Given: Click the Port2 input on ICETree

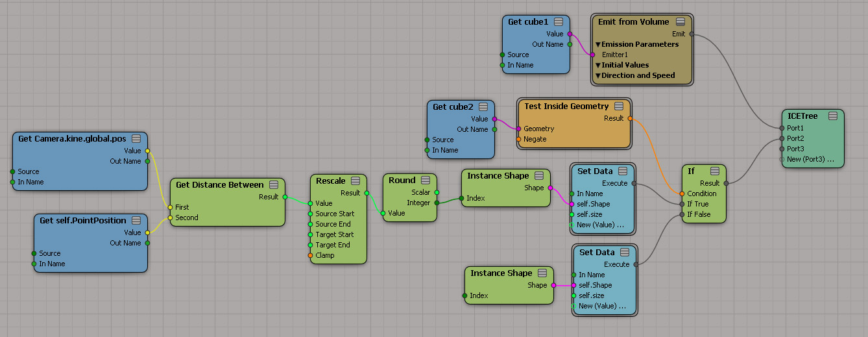Looking at the screenshot, I should (x=782, y=139).
